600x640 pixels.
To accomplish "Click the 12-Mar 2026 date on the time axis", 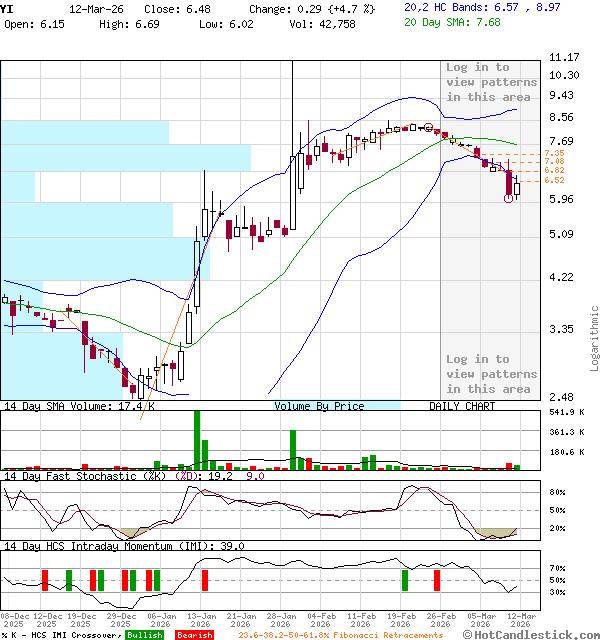I will (x=518, y=620).
